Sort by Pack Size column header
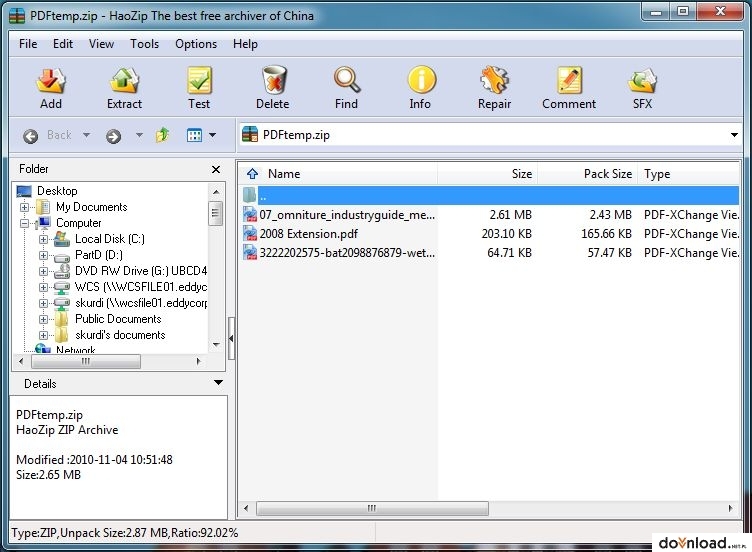 608,174
